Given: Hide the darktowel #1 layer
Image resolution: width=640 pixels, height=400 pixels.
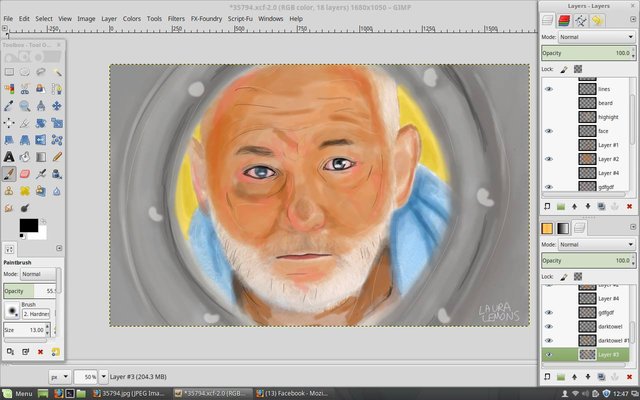Looking at the screenshot, I should (549, 340).
